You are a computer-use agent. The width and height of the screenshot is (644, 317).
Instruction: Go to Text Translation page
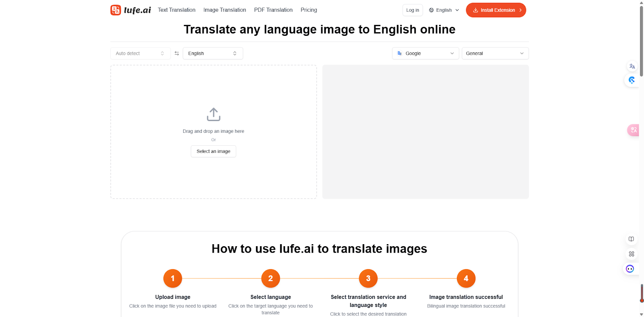176,10
